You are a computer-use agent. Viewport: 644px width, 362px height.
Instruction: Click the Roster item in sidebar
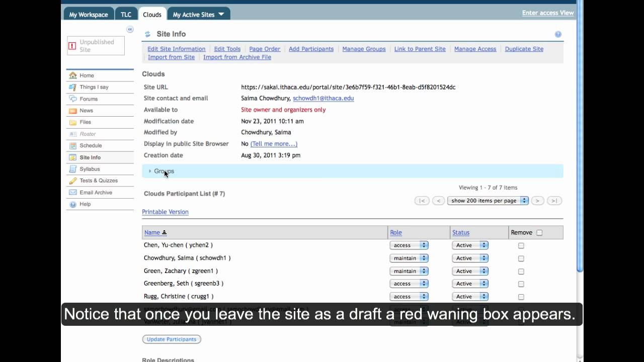click(x=88, y=134)
